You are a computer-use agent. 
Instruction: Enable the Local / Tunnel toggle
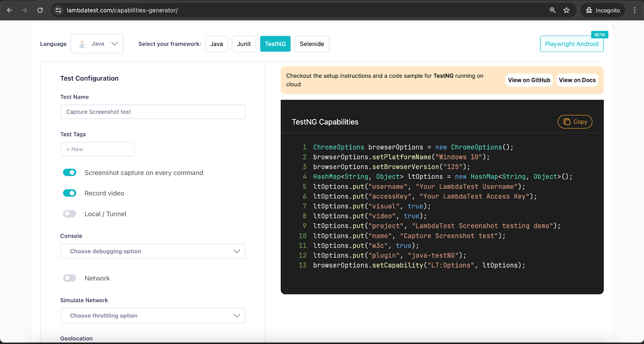[x=70, y=213]
